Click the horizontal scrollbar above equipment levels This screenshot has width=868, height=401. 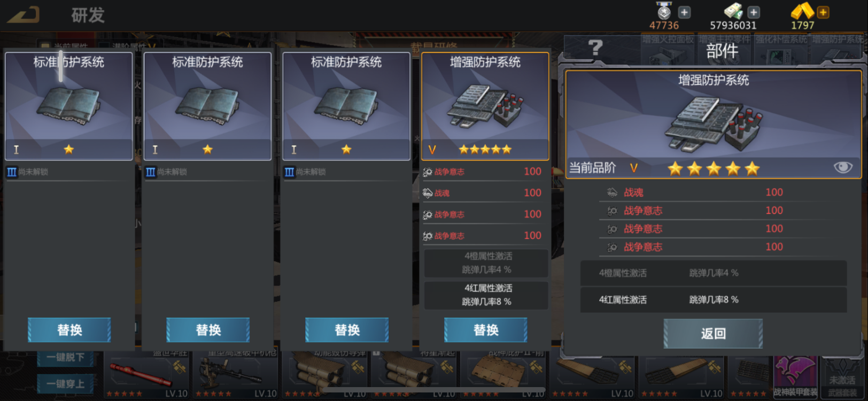click(433, 390)
